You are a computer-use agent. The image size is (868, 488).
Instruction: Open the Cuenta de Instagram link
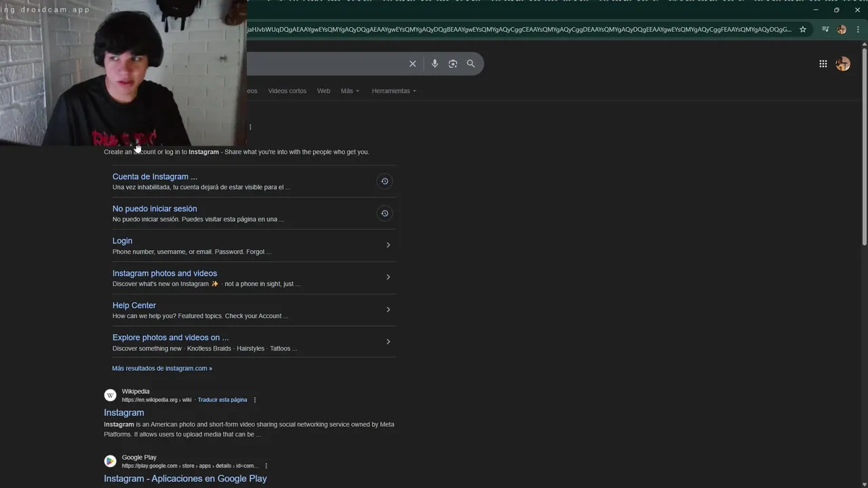[155, 176]
